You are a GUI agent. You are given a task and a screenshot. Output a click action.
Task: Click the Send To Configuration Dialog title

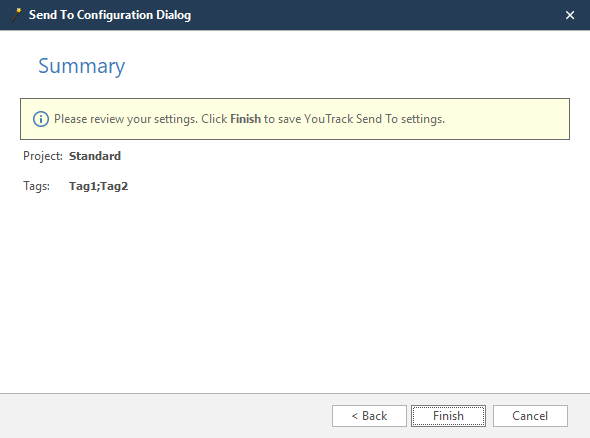pos(110,15)
